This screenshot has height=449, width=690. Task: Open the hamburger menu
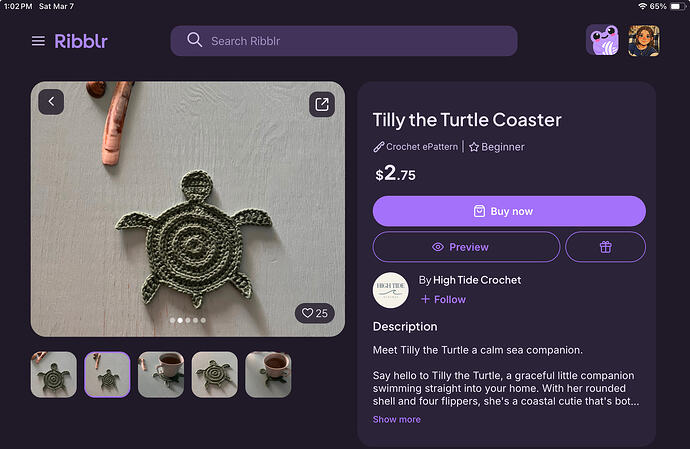[38, 41]
